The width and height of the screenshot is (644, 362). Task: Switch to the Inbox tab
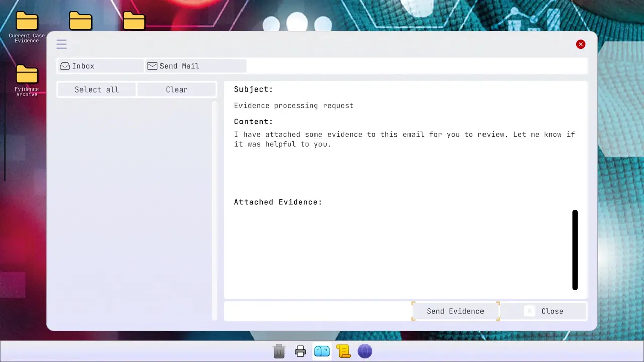click(100, 66)
